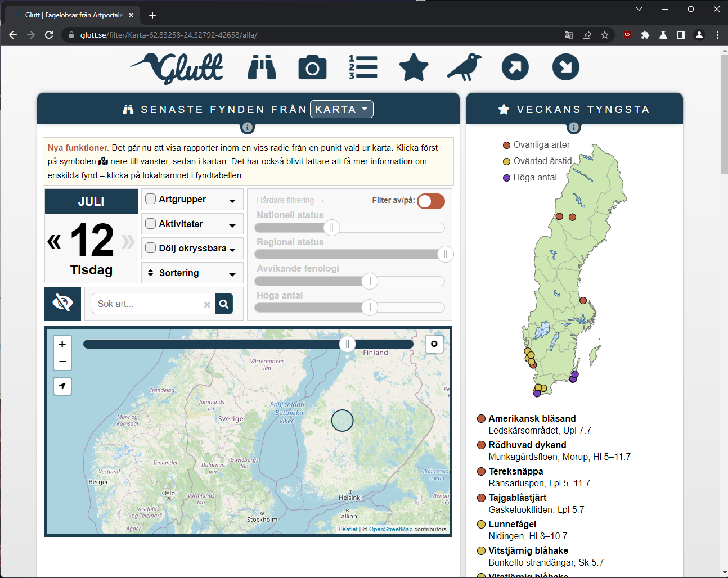This screenshot has width=728, height=578.
Task: Zoom in on the map
Action: [62, 344]
